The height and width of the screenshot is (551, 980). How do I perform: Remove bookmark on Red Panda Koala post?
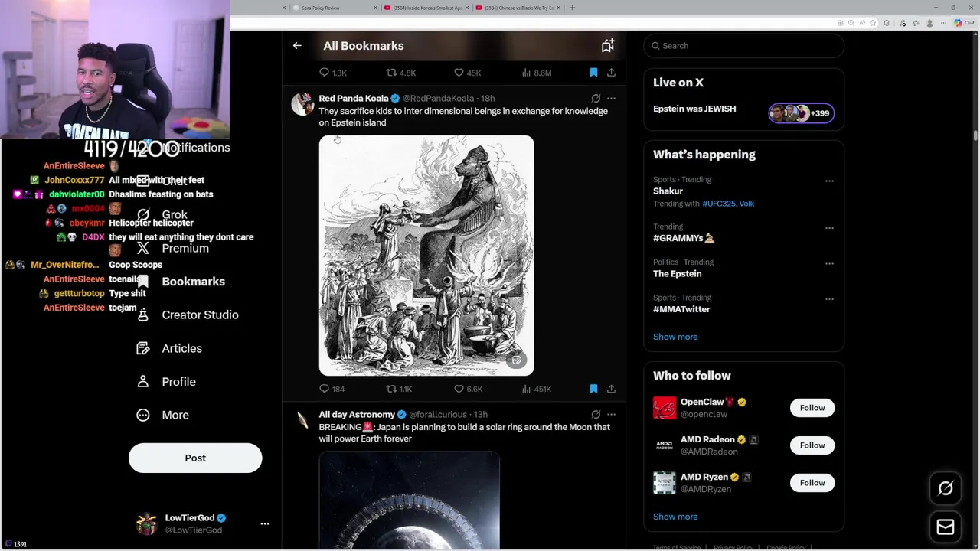click(593, 389)
